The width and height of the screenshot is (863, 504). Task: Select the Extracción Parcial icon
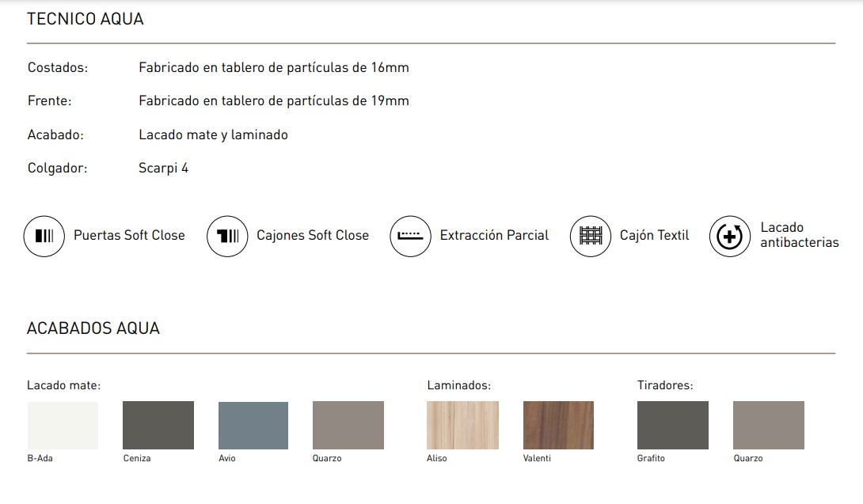coord(410,236)
